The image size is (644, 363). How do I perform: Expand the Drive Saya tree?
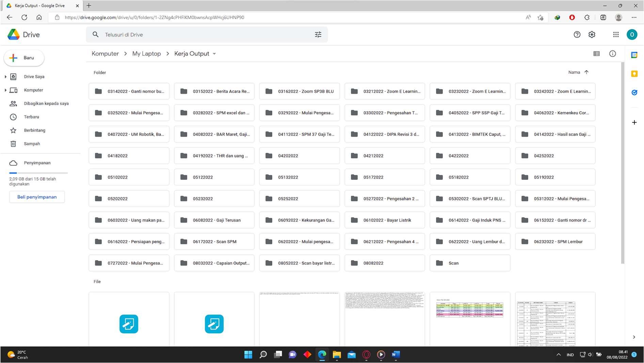5,77
